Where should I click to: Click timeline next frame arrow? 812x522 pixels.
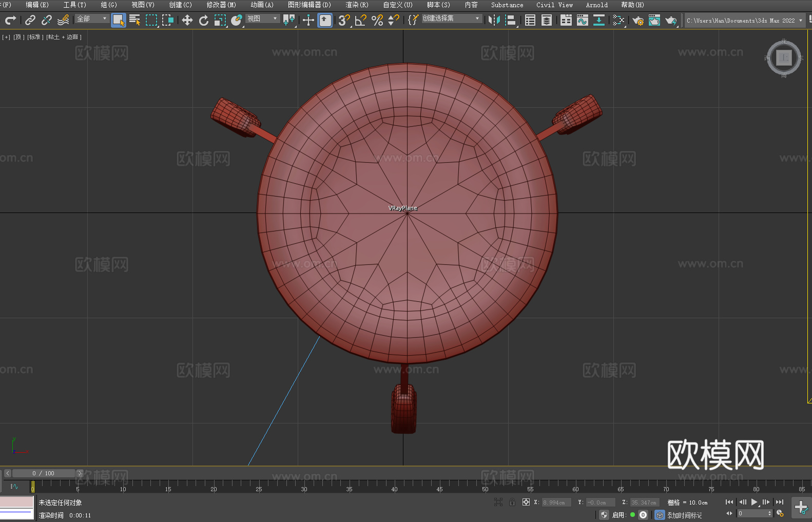point(80,473)
